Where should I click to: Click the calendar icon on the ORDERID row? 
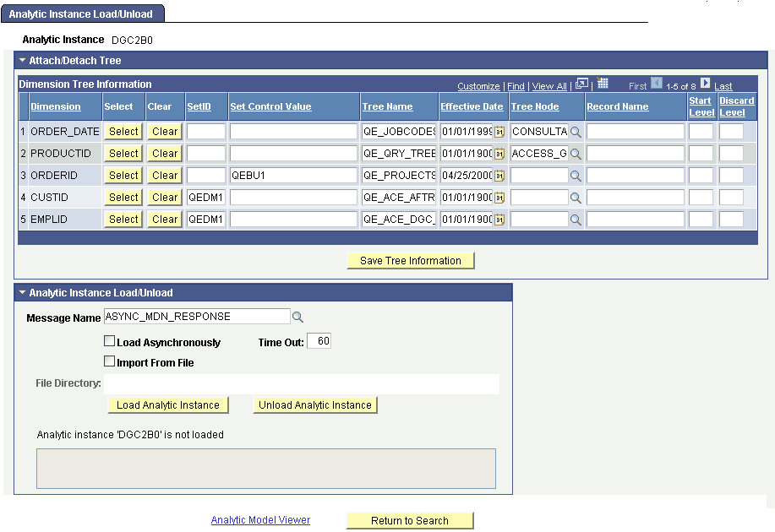coord(498,175)
